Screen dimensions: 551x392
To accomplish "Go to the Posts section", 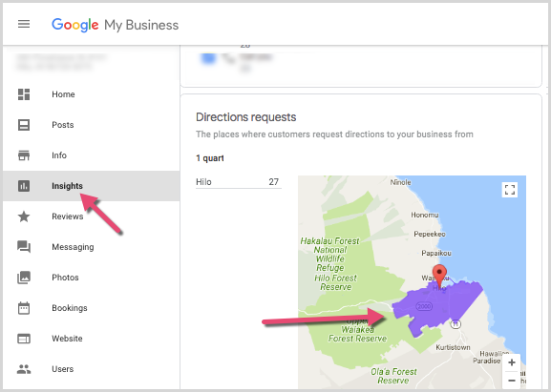I will (x=63, y=125).
